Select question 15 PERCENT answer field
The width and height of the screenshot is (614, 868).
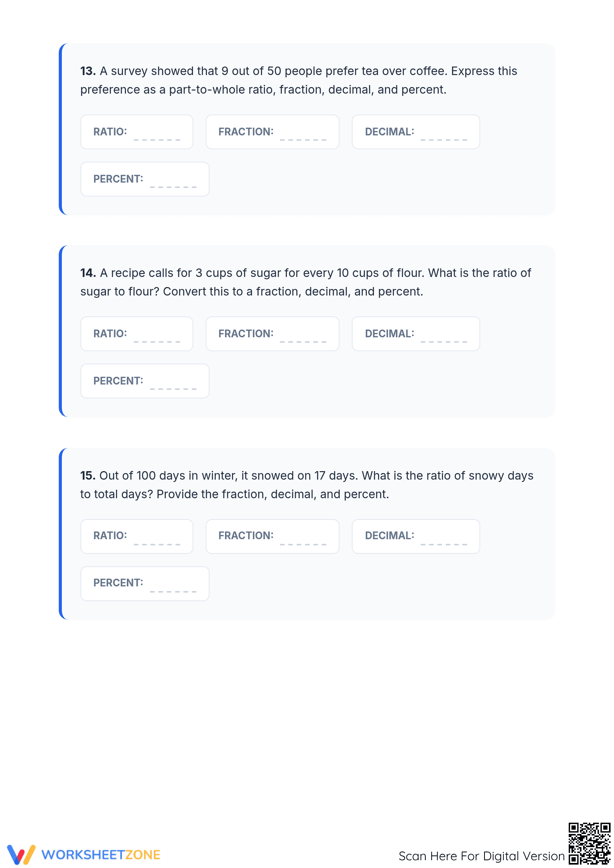point(145,584)
